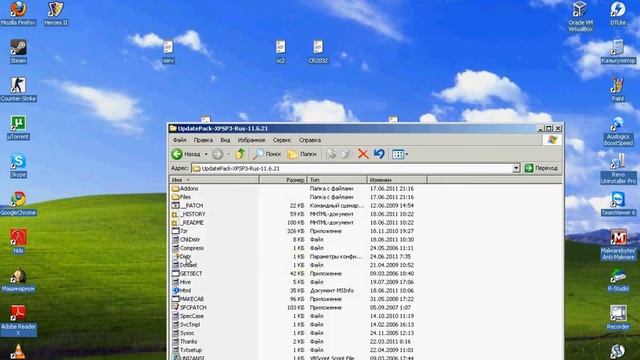Sort files by the Тип column
This screenshot has width=640, height=360.
[337, 180]
